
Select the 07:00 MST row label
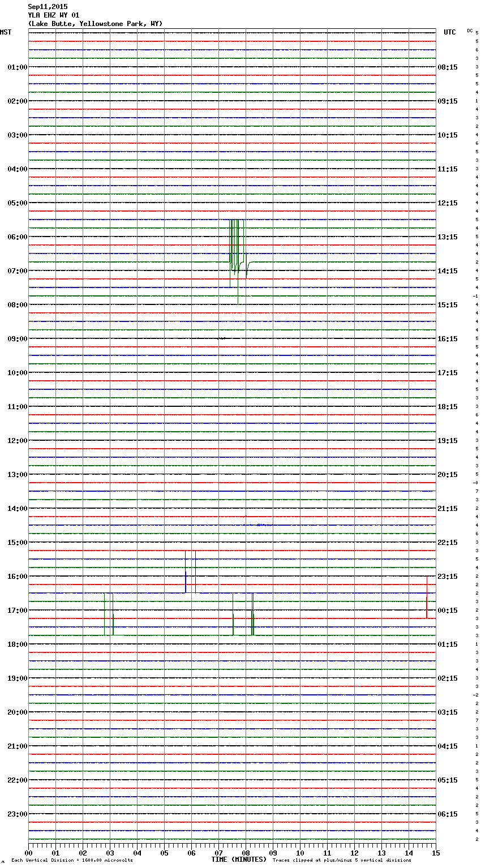[17, 270]
